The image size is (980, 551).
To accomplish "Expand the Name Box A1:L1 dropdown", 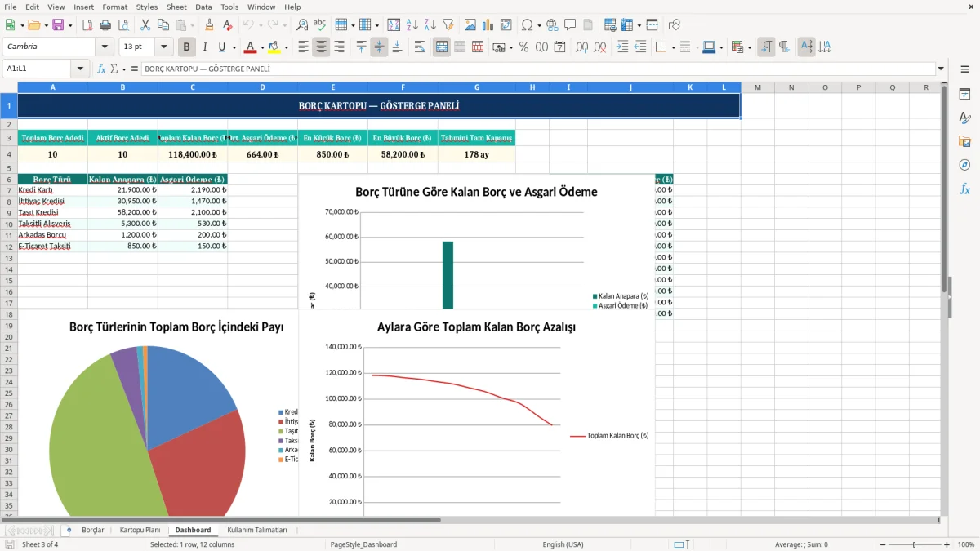I will coord(80,69).
